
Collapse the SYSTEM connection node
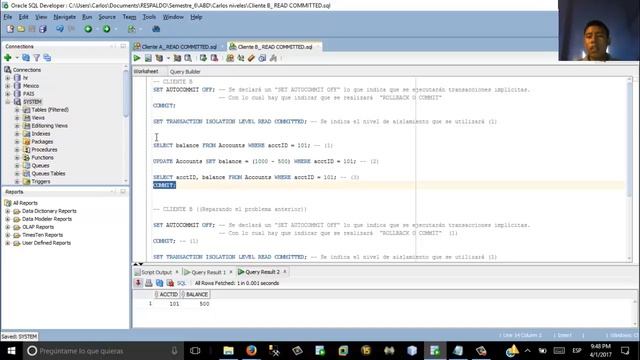[8, 102]
